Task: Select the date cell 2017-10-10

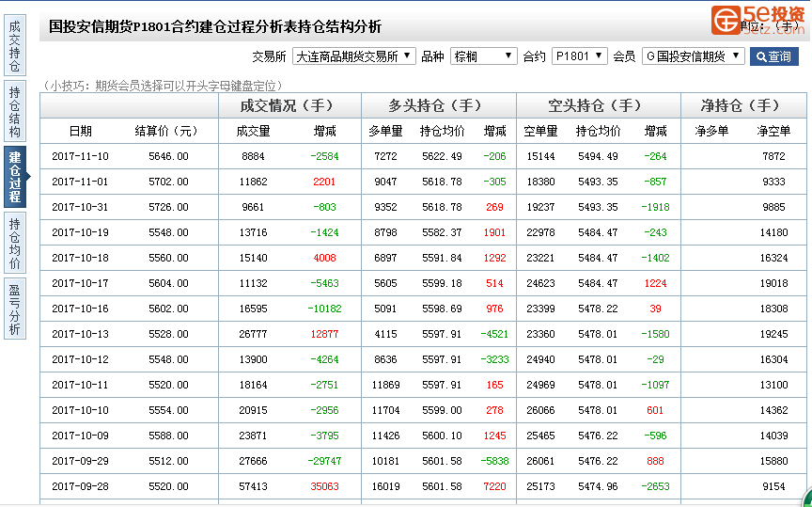Action: pos(80,410)
